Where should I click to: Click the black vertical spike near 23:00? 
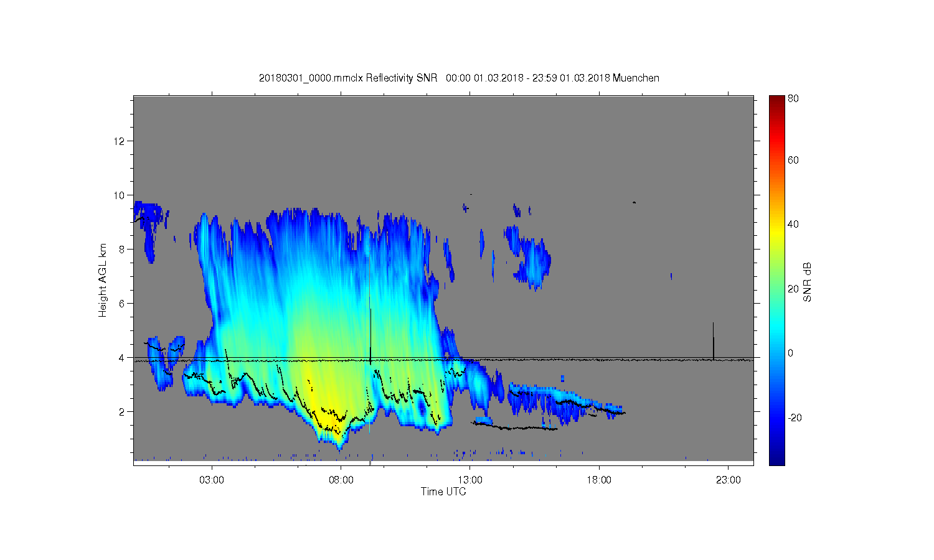714,340
